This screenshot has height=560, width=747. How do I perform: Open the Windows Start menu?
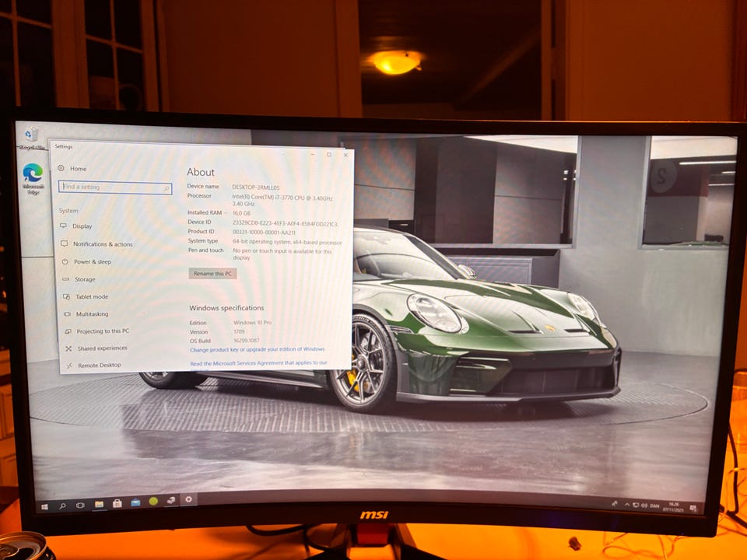[x=45, y=507]
